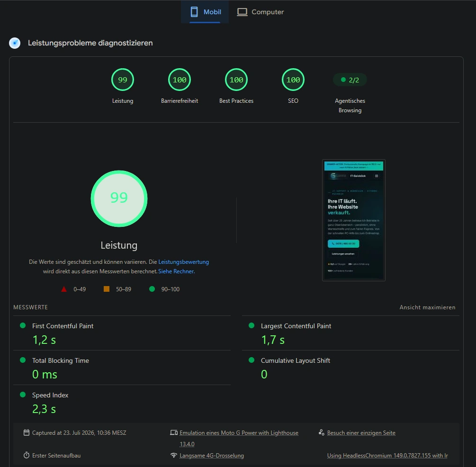This screenshot has width=476, height=467.
Task: Open Langsame 4G-Drosselung link
Action: (x=212, y=456)
